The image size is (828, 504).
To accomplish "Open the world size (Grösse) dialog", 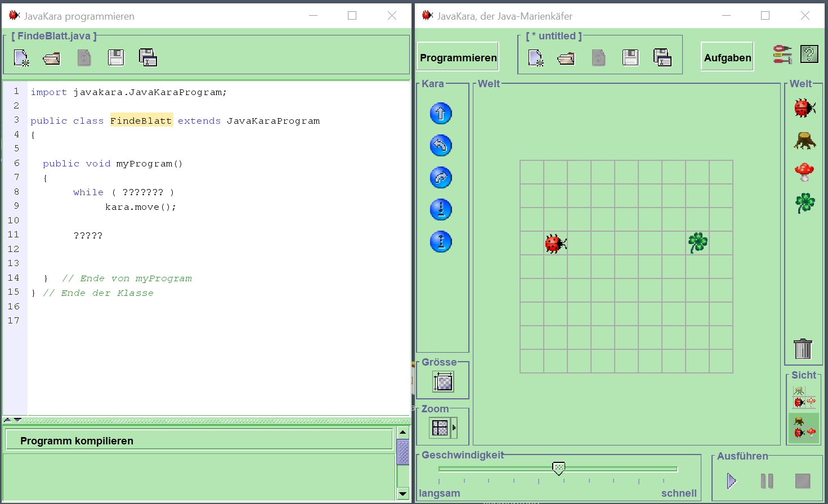I will pyautogui.click(x=443, y=382).
